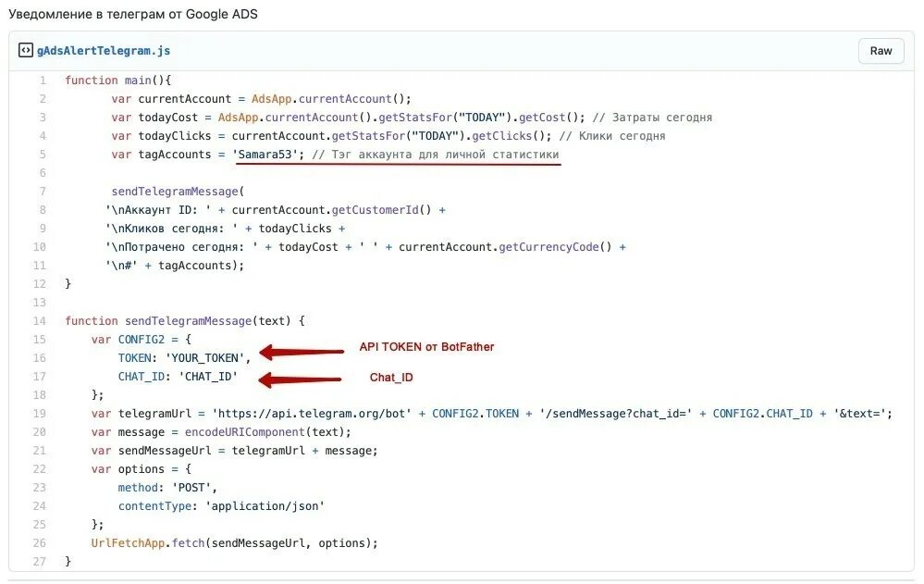Click the UrlFetchApp text on line 26
924x584 pixels.
[x=129, y=543]
